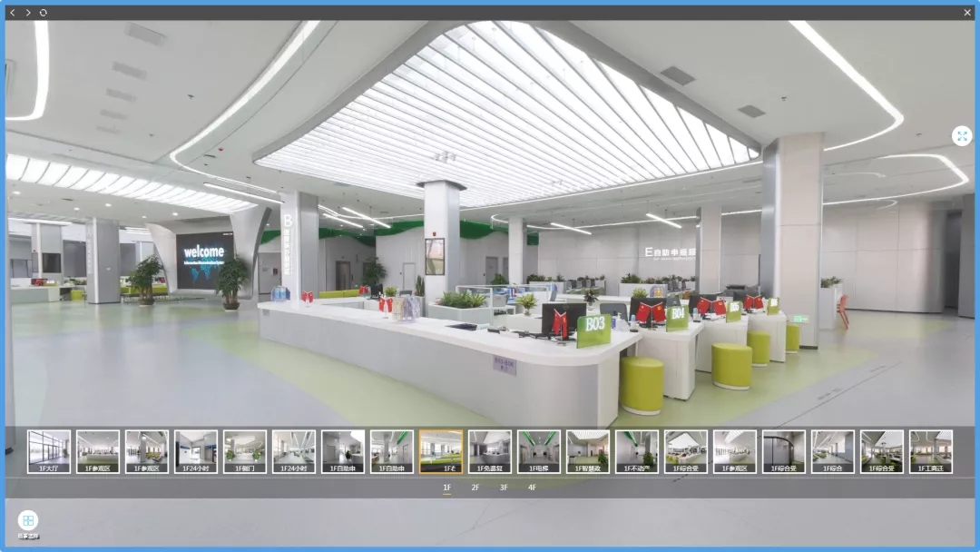Click the forward navigation arrow icon
Viewport: 980px width, 552px height.
[28, 12]
